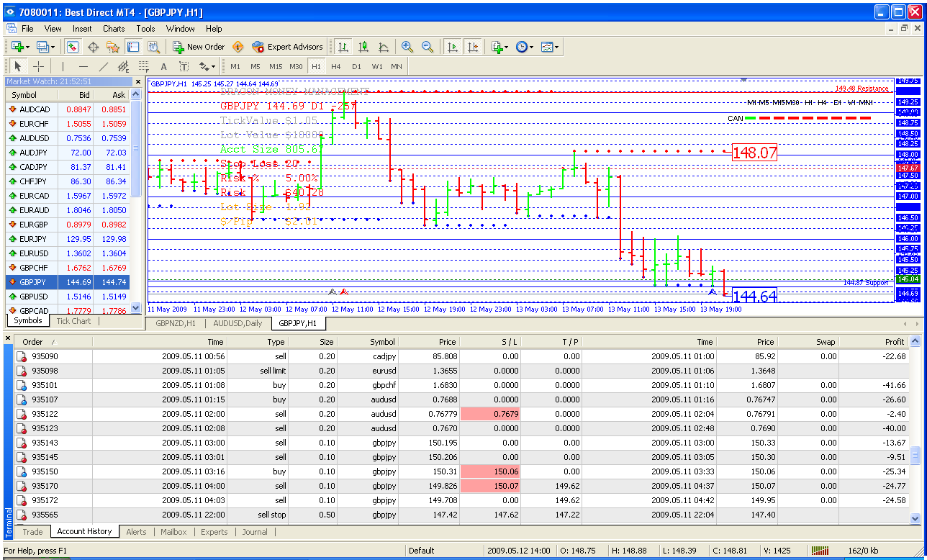Click the Zoom In magnifier icon

coord(407,47)
